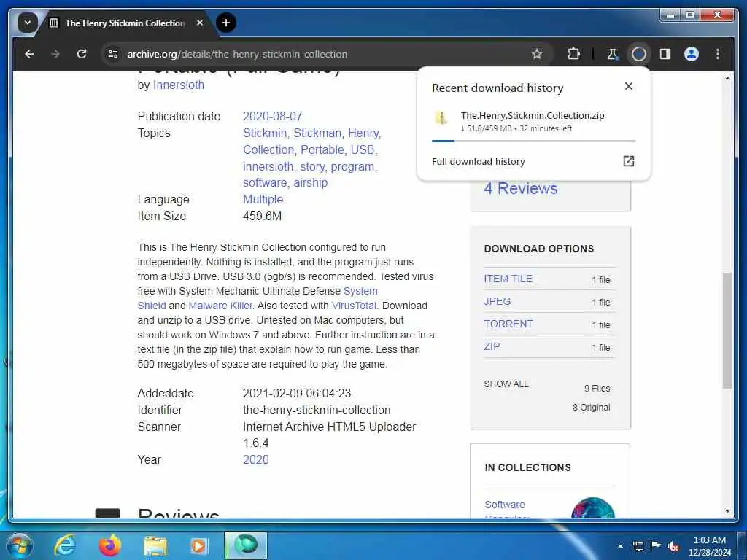Open the Collection topic link
747x560 pixels.
point(268,149)
